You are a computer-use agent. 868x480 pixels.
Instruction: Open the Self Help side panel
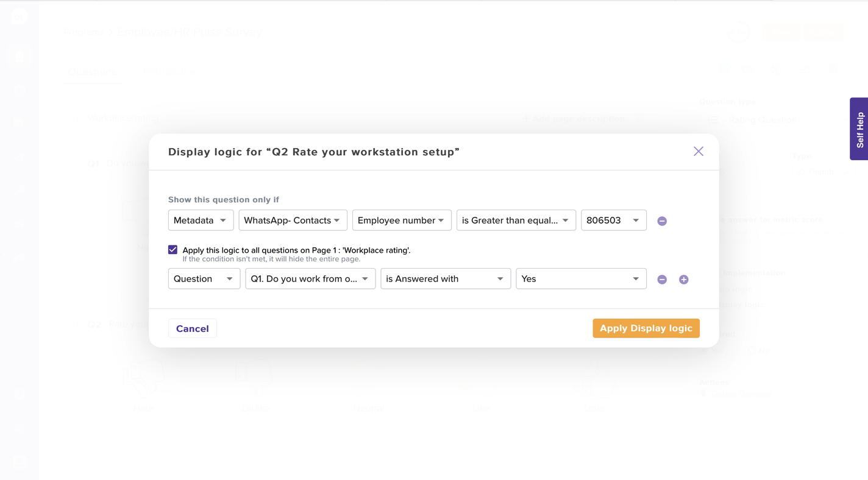coord(859,129)
